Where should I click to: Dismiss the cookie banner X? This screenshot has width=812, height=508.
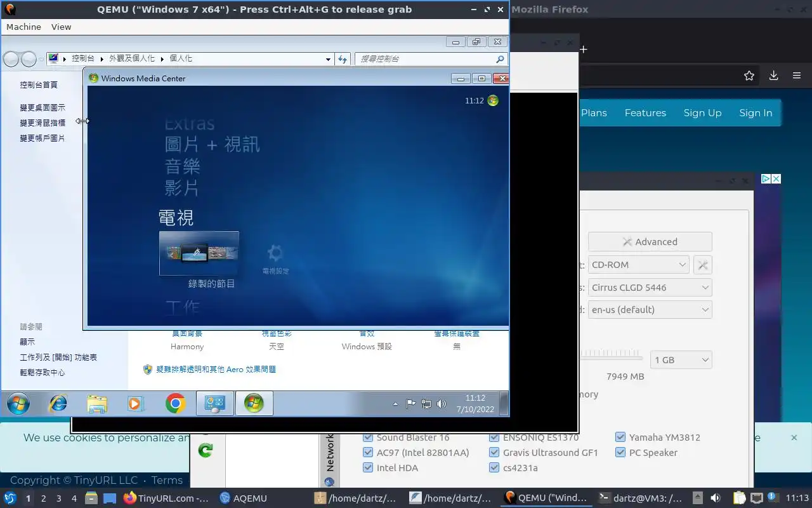794,438
